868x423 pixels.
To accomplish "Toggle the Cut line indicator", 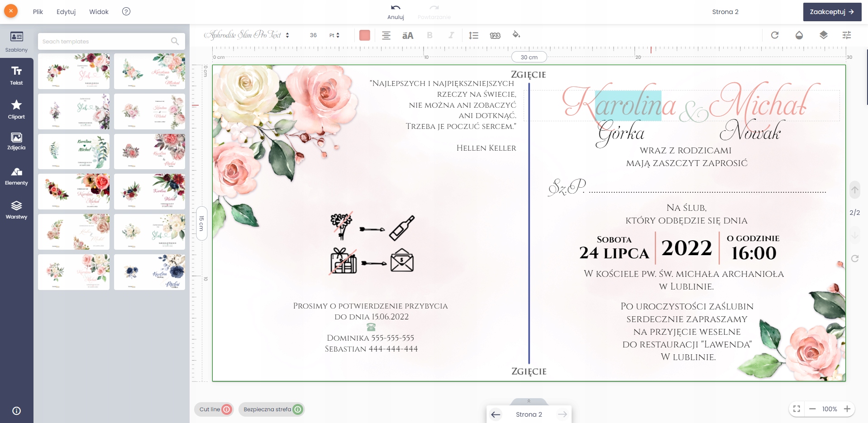I will pos(215,409).
